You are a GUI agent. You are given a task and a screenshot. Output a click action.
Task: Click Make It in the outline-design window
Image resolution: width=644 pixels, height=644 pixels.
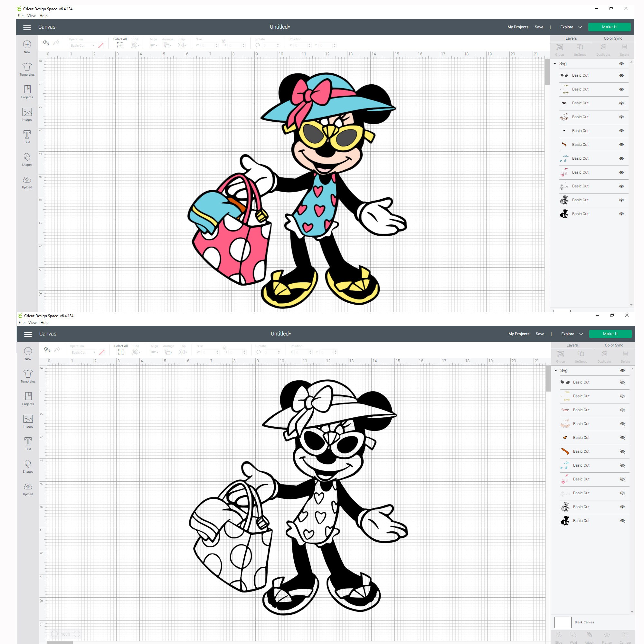610,334
